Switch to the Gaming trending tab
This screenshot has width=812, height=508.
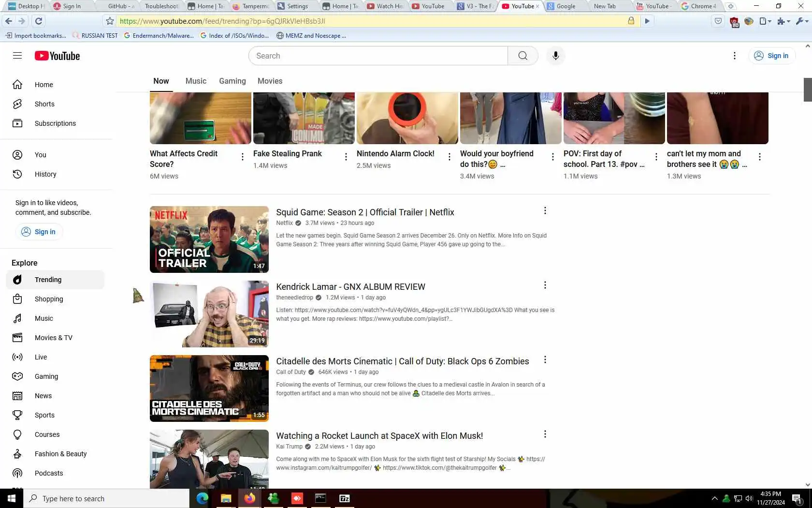click(x=232, y=81)
